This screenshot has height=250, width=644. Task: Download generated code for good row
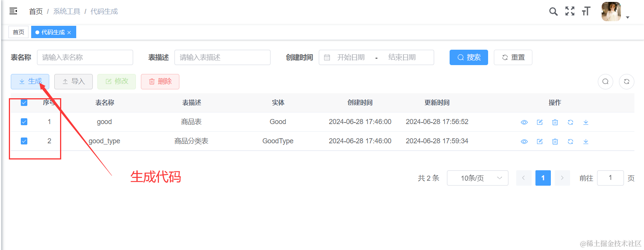pyautogui.click(x=585, y=122)
